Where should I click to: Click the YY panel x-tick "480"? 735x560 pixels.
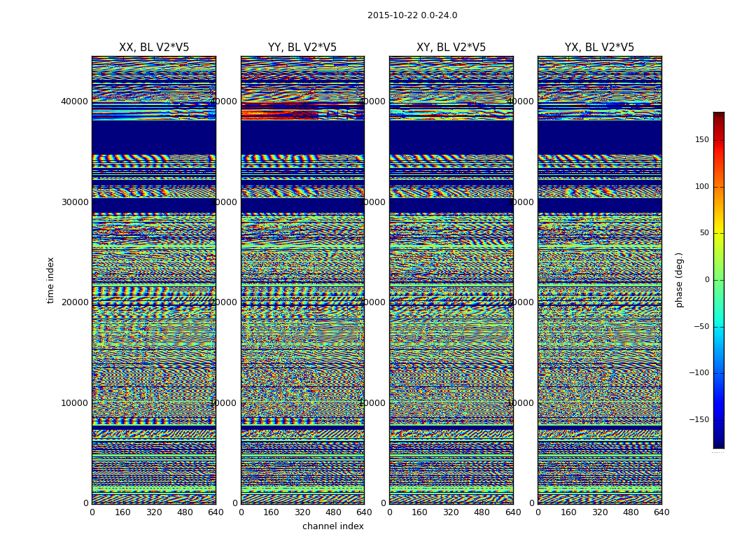click(x=333, y=512)
